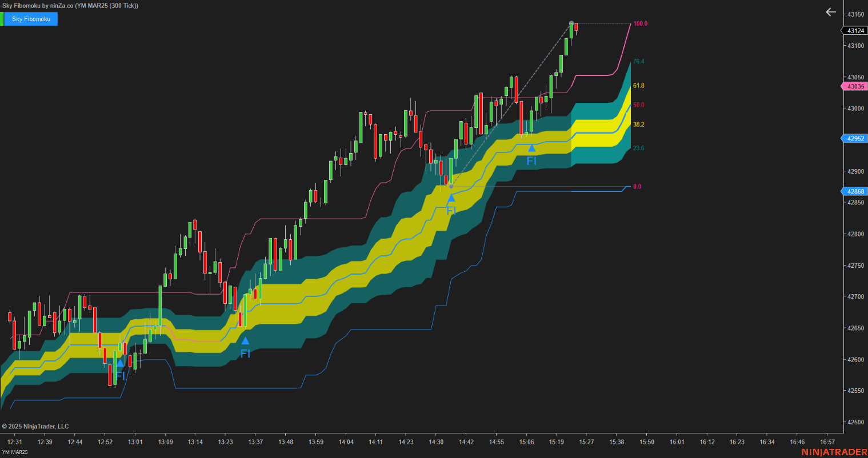Click the FI signal triangle near 13:37

[x=246, y=341]
